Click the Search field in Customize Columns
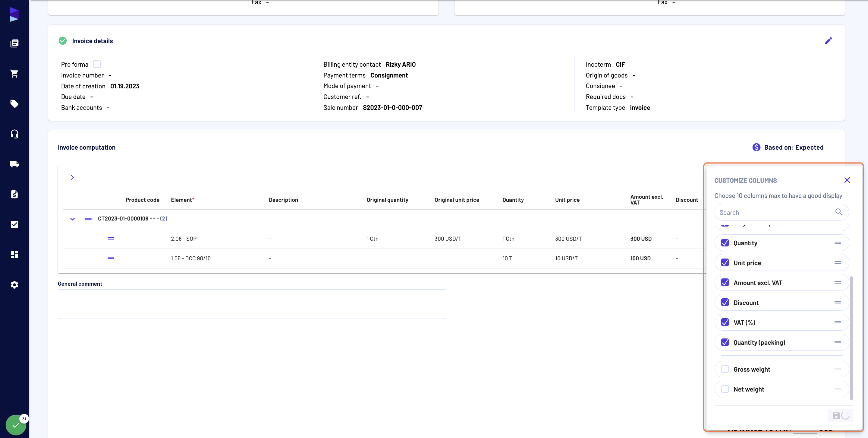This screenshot has height=438, width=868. click(782, 212)
